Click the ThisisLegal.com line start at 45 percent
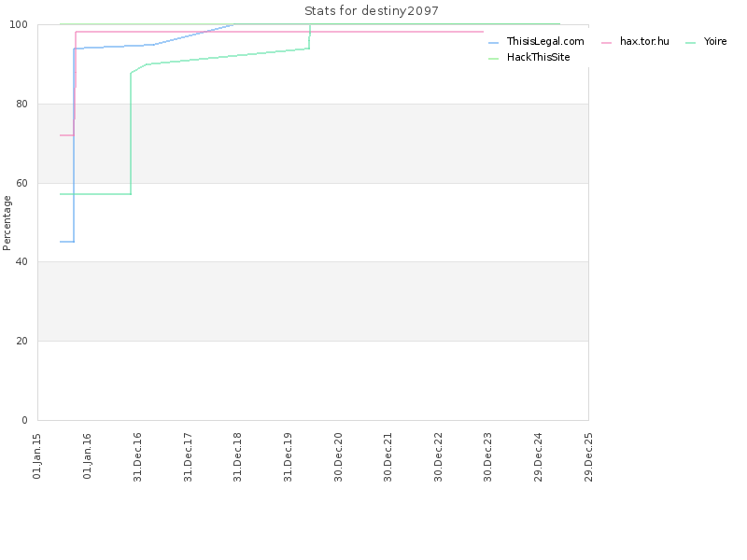747x560 pixels. point(66,242)
